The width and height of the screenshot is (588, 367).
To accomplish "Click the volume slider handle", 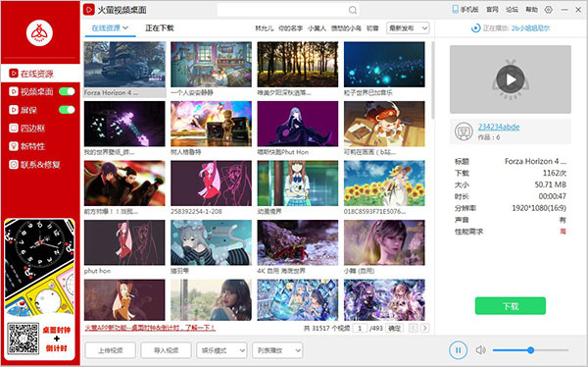I will 530,350.
